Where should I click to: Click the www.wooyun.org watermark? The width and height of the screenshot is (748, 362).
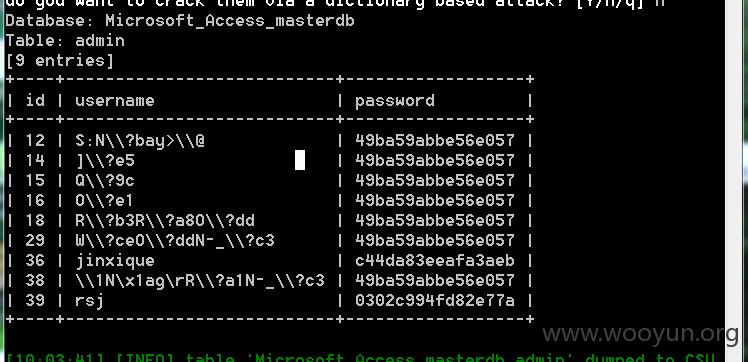tap(641, 333)
